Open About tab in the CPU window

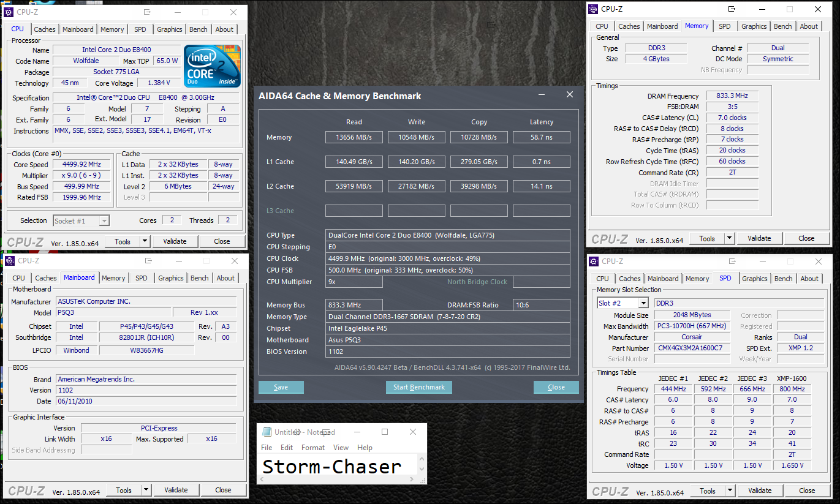[224, 29]
